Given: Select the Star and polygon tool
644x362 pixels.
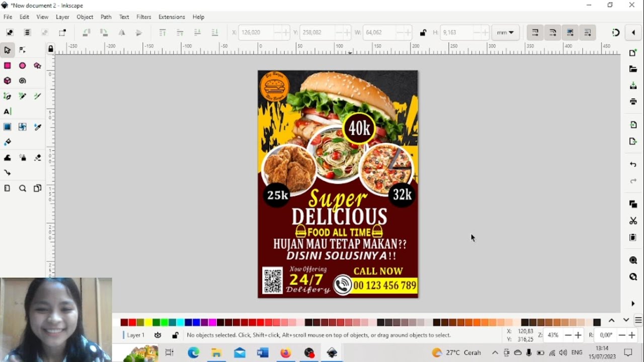Looking at the screenshot, I should point(37,65).
